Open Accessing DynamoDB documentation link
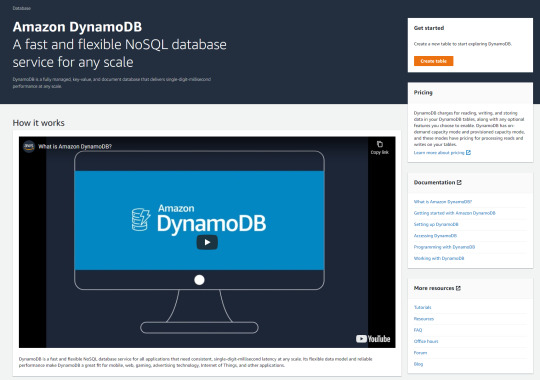 click(435, 236)
